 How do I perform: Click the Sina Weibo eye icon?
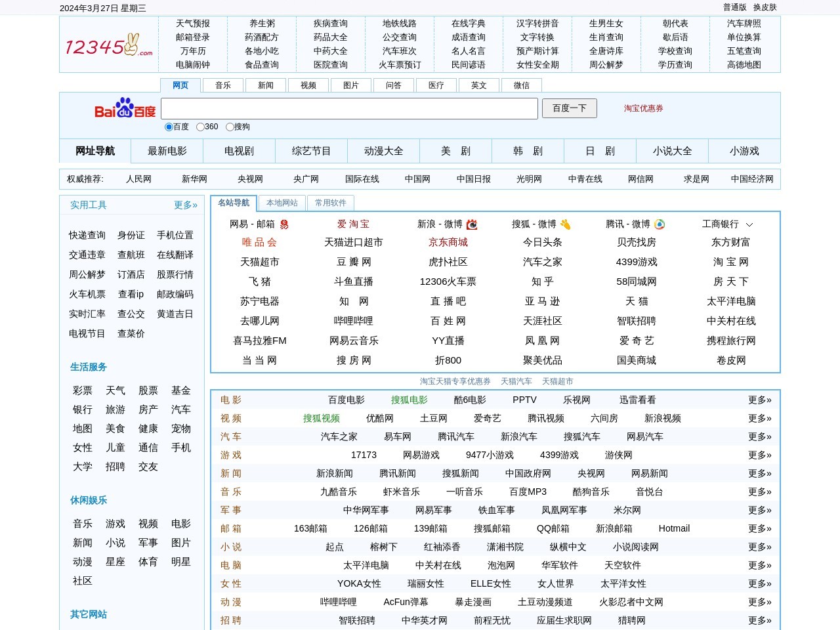pyautogui.click(x=472, y=224)
